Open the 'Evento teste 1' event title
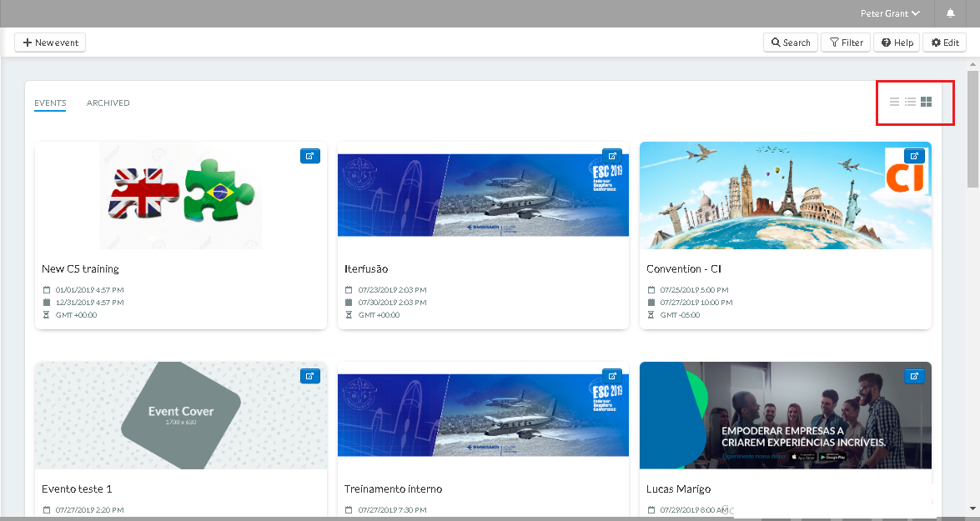This screenshot has width=980, height=521. (77, 489)
